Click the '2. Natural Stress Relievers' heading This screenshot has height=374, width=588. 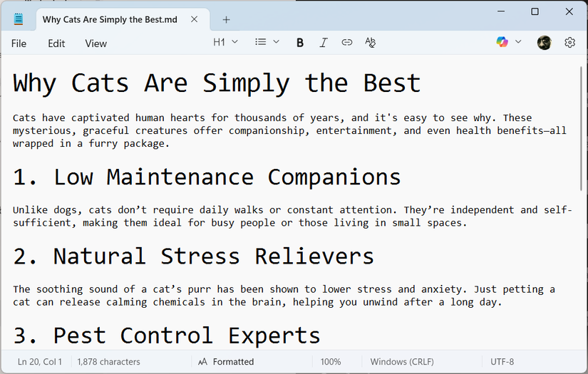[x=193, y=256]
